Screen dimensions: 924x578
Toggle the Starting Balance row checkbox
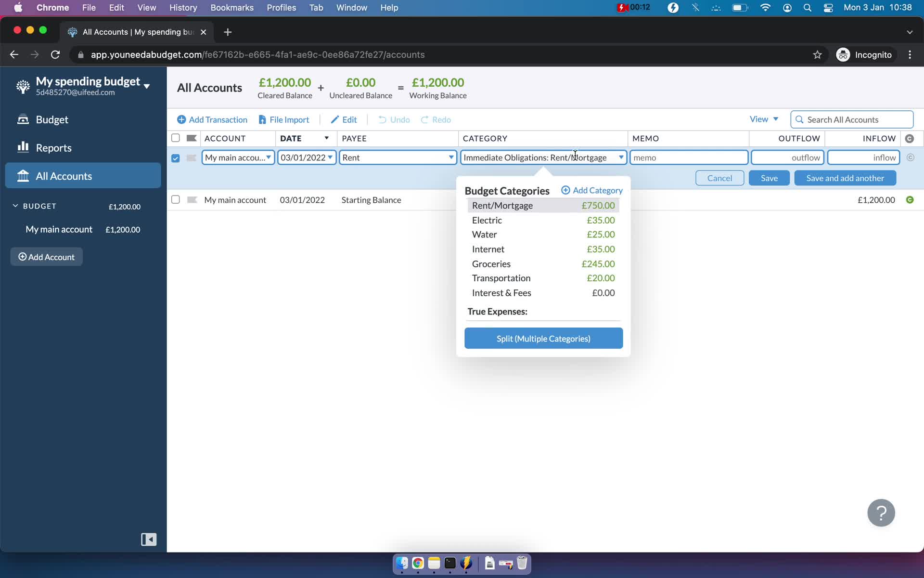point(175,199)
